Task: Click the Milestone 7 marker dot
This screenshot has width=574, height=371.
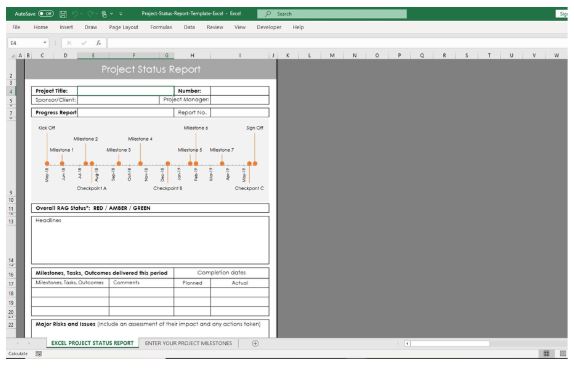Action: pyautogui.click(x=222, y=163)
